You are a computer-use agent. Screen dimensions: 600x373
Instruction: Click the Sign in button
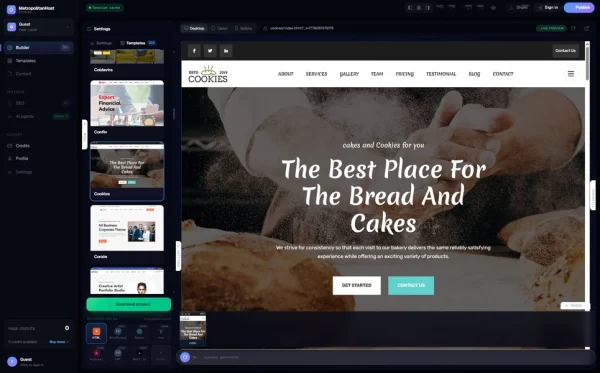(548, 8)
